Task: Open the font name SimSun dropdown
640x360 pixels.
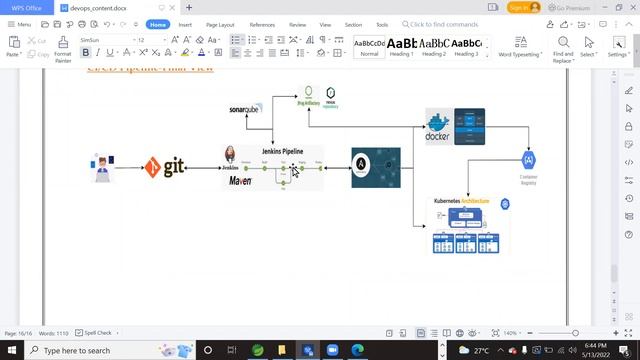Action: (134, 40)
